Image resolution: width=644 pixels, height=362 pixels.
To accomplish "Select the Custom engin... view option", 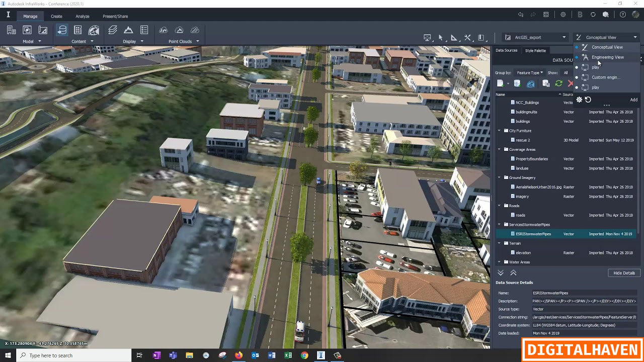I will (x=607, y=77).
